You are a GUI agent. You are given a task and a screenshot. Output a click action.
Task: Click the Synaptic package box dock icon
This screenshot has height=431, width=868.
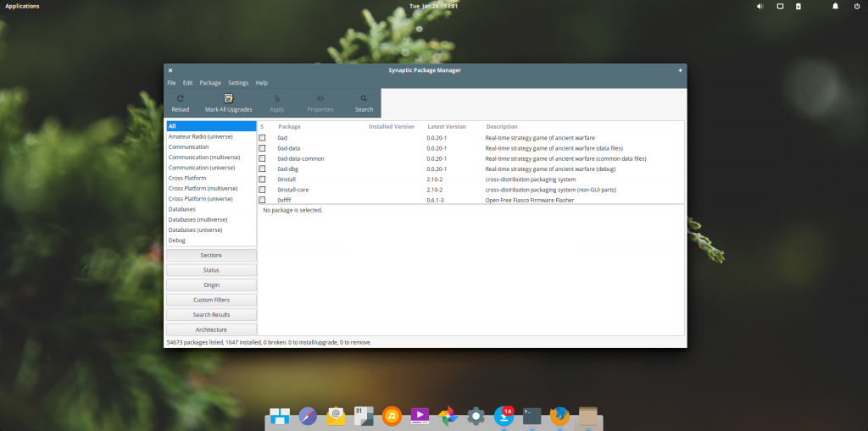[x=588, y=416]
